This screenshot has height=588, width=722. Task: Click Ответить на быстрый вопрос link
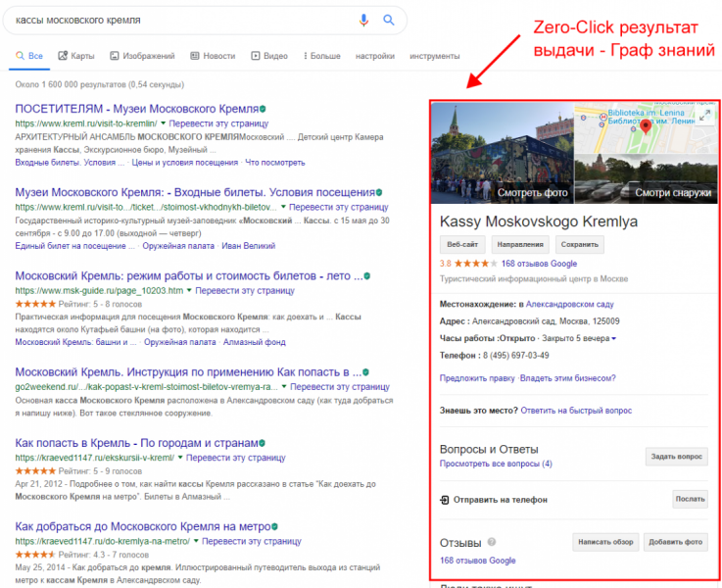point(576,411)
